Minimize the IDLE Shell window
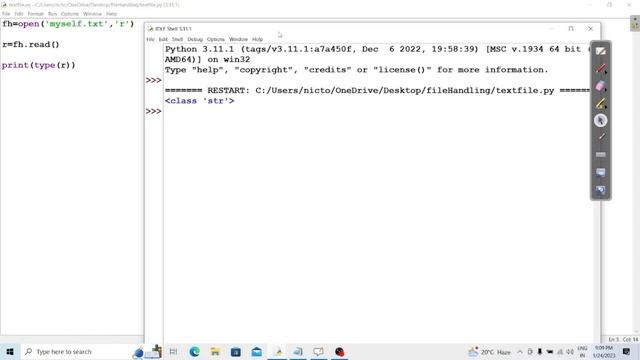Viewport: 640px width, 360px height. click(x=551, y=29)
